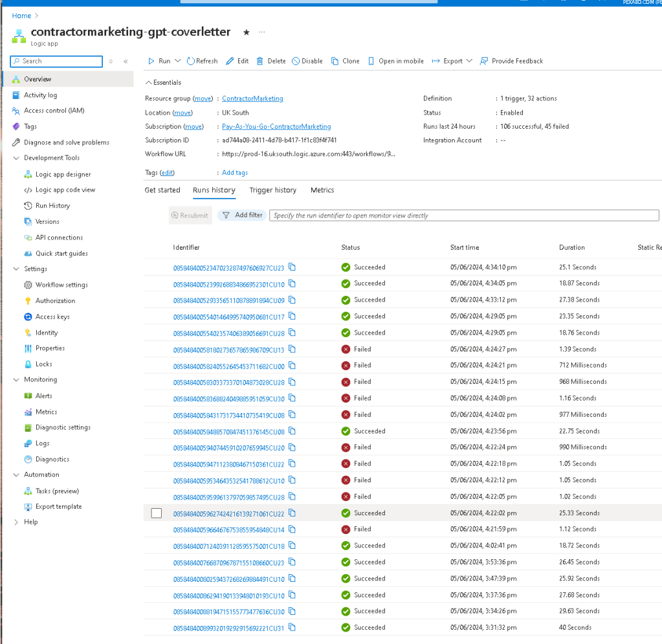The image size is (662, 644).
Task: Expand the Help section
Action: [x=16, y=522]
